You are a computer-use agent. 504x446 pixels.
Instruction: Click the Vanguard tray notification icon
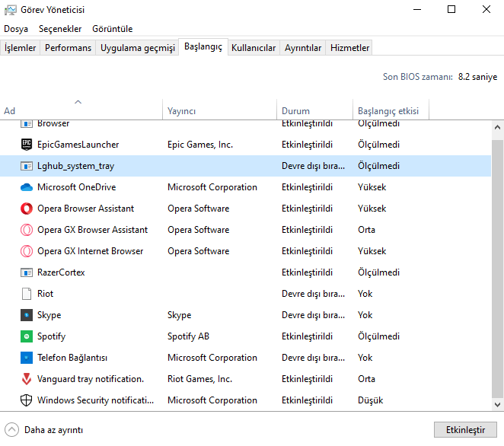[x=27, y=379]
